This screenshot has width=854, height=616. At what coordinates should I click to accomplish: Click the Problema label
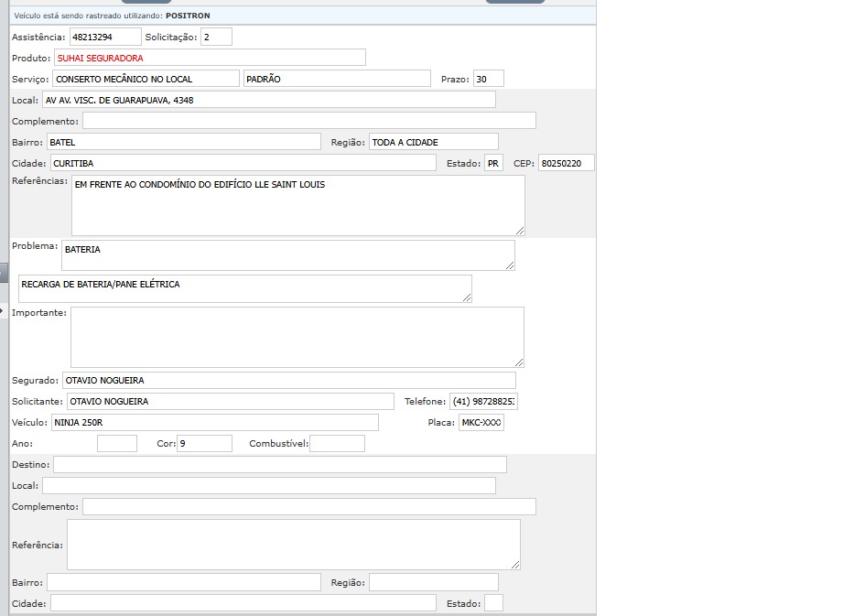(x=35, y=245)
